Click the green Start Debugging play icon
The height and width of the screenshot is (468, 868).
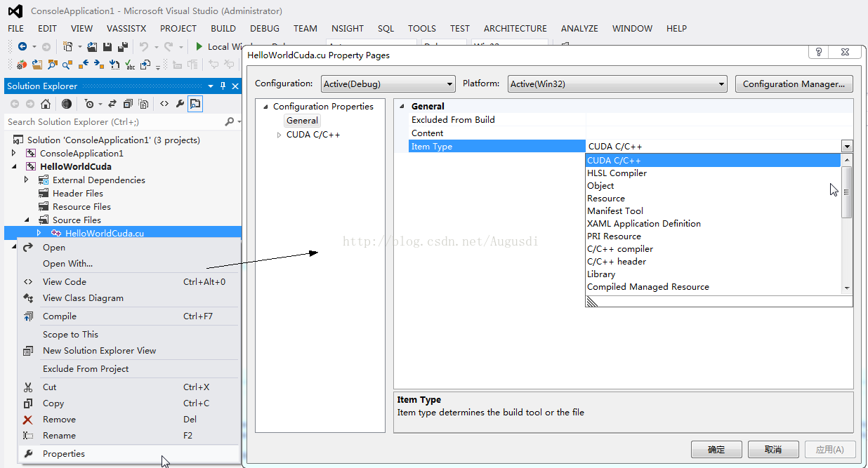[x=199, y=46]
